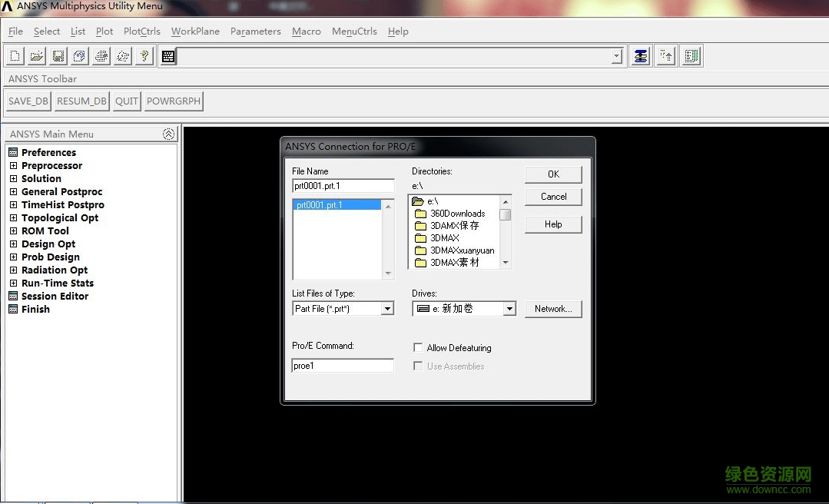The width and height of the screenshot is (829, 504).
Task: Open the WorkPlane menu
Action: pyautogui.click(x=194, y=31)
